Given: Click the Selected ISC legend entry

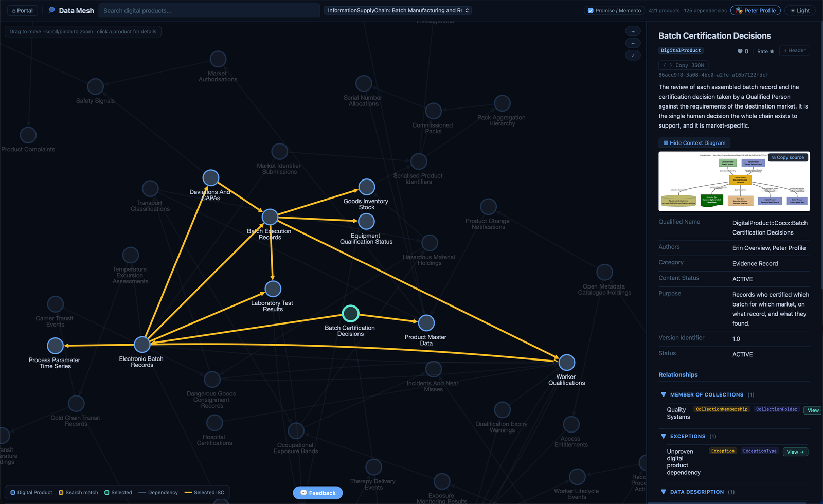Looking at the screenshot, I should click(205, 493).
